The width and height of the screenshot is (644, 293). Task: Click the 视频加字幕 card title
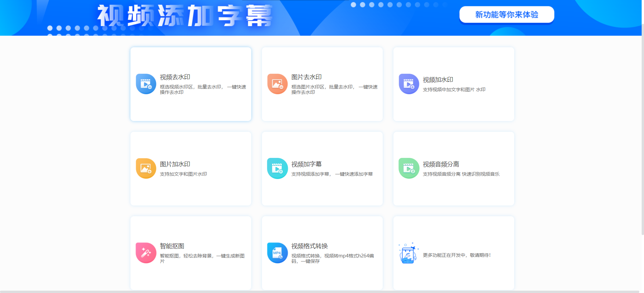point(306,164)
